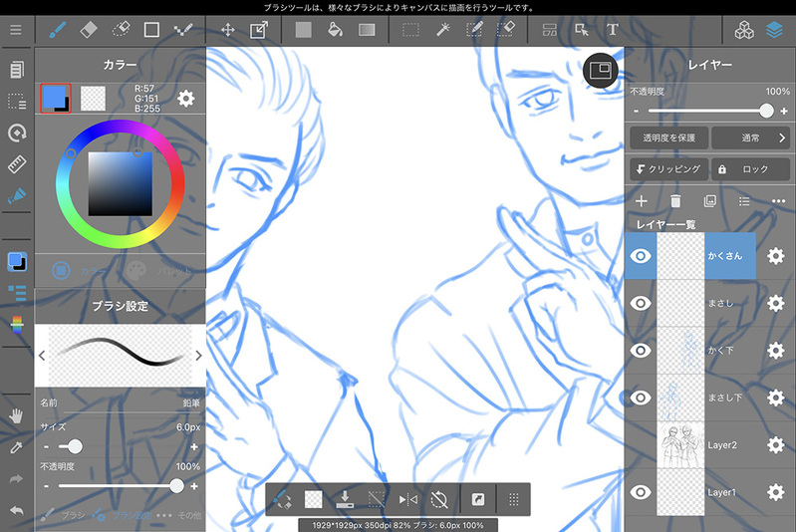
Task: Add a new layer with plus button
Action: click(x=642, y=201)
